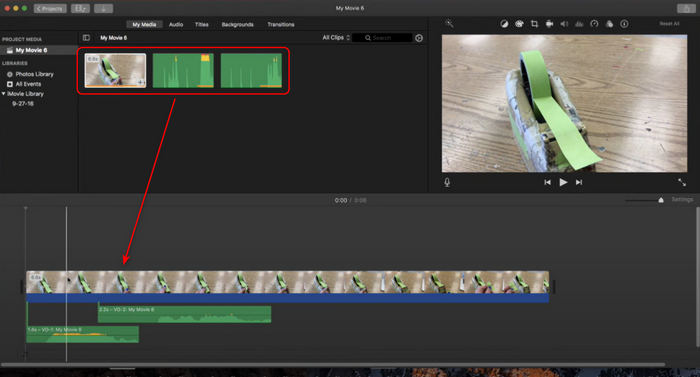Open Noise Reduction and Equalizer tool

pos(579,24)
